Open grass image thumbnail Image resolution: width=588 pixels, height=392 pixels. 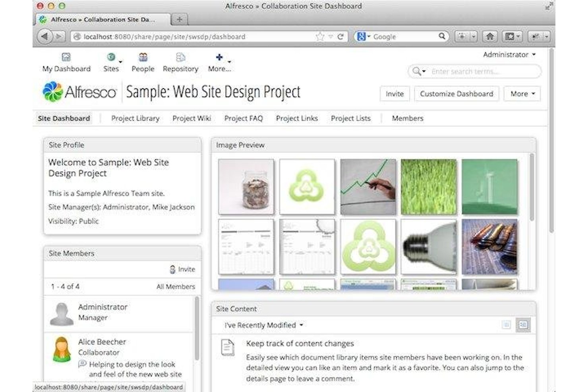click(429, 187)
